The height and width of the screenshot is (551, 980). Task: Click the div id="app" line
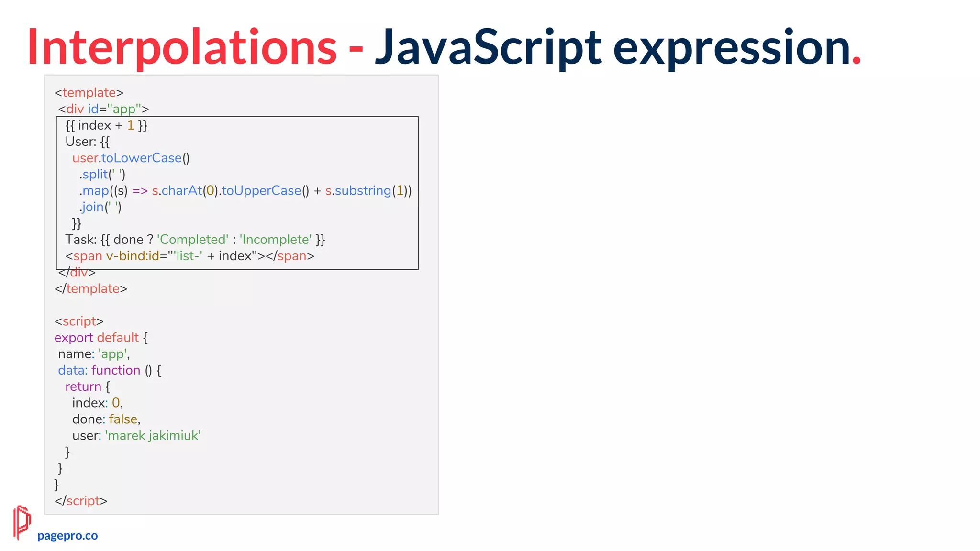(103, 109)
